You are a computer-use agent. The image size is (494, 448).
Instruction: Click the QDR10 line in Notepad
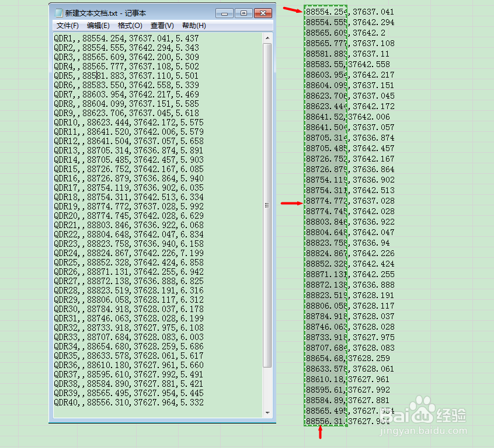[x=129, y=123]
